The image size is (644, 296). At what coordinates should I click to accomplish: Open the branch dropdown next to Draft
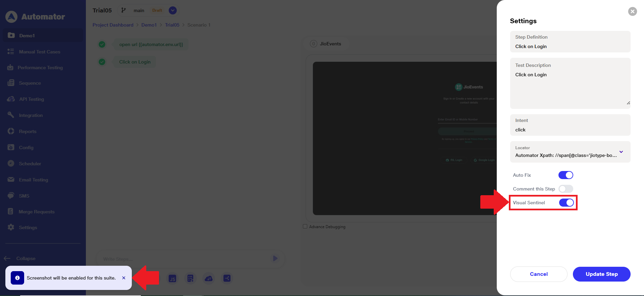point(173,10)
